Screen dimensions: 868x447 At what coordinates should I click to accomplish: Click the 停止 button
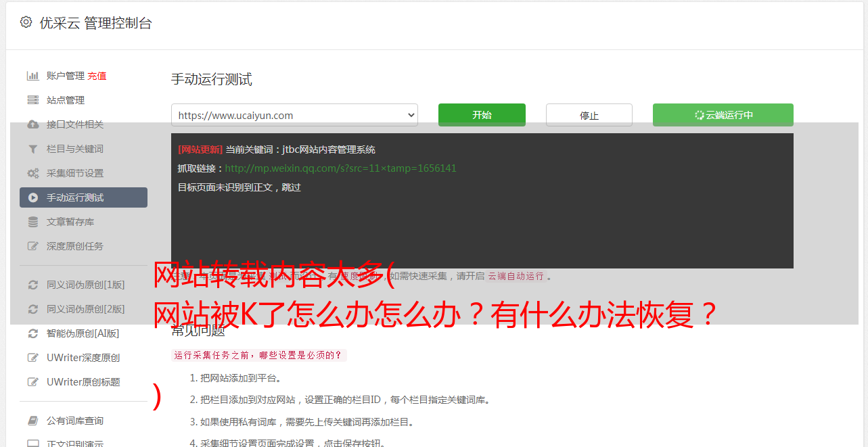coord(589,115)
